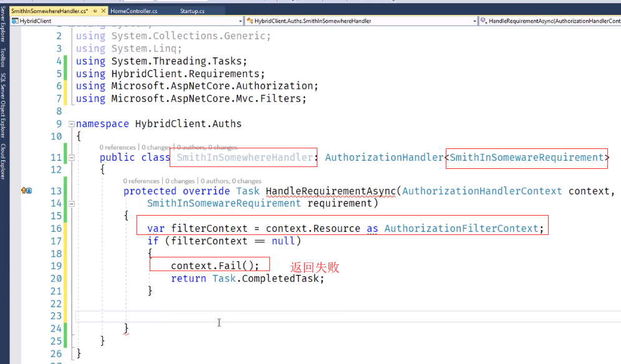Click the 'protected' keyword on line 13
621x364 pixels.
tap(150, 191)
